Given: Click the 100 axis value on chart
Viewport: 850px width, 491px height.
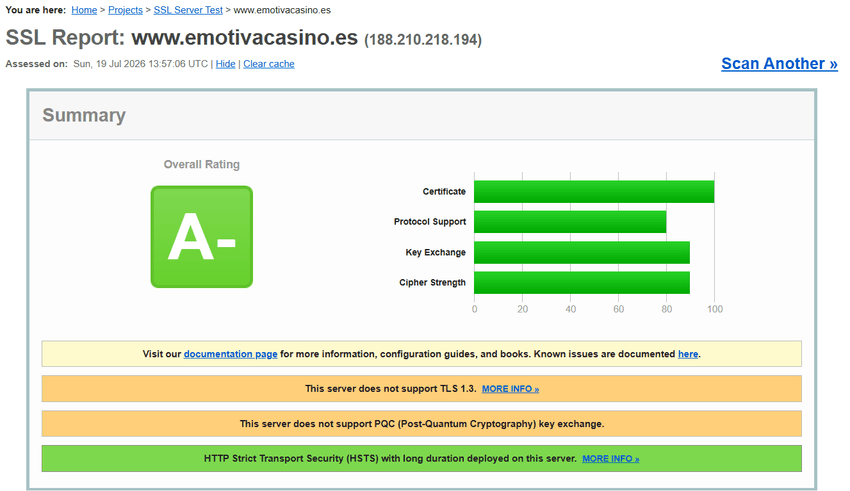Looking at the screenshot, I should pyautogui.click(x=715, y=309).
